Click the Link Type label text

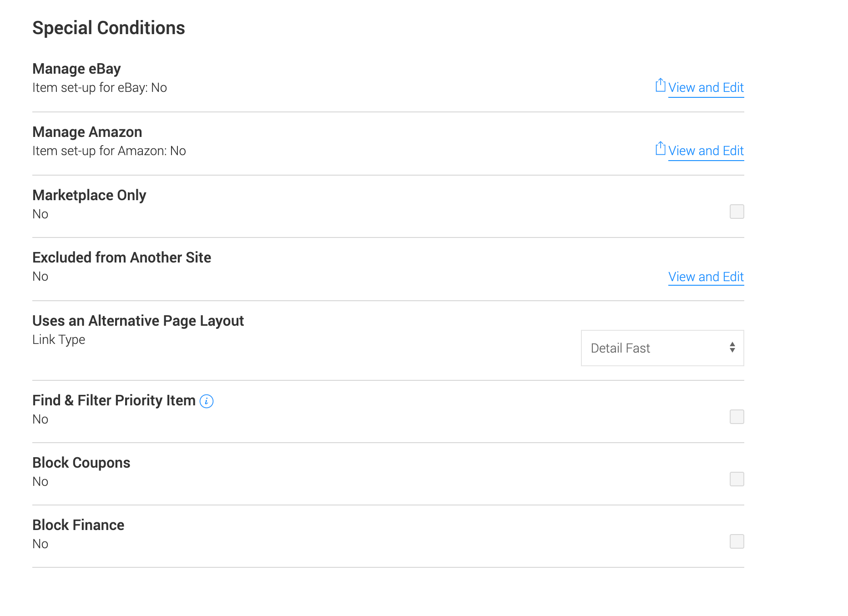[59, 339]
